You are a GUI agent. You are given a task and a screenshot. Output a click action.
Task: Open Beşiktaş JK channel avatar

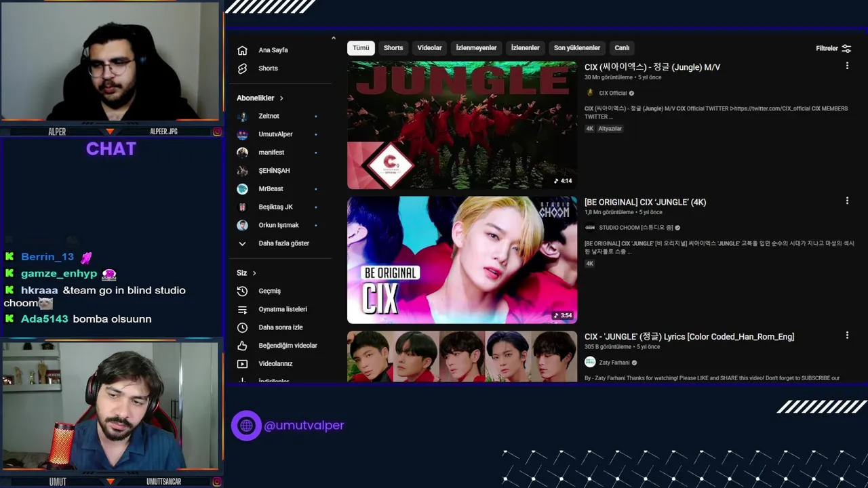point(242,207)
